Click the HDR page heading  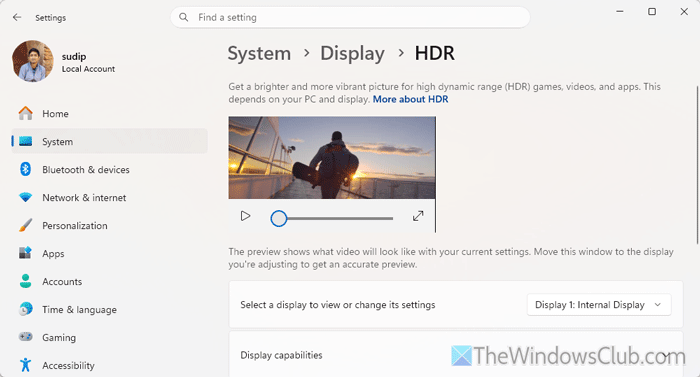click(x=434, y=53)
